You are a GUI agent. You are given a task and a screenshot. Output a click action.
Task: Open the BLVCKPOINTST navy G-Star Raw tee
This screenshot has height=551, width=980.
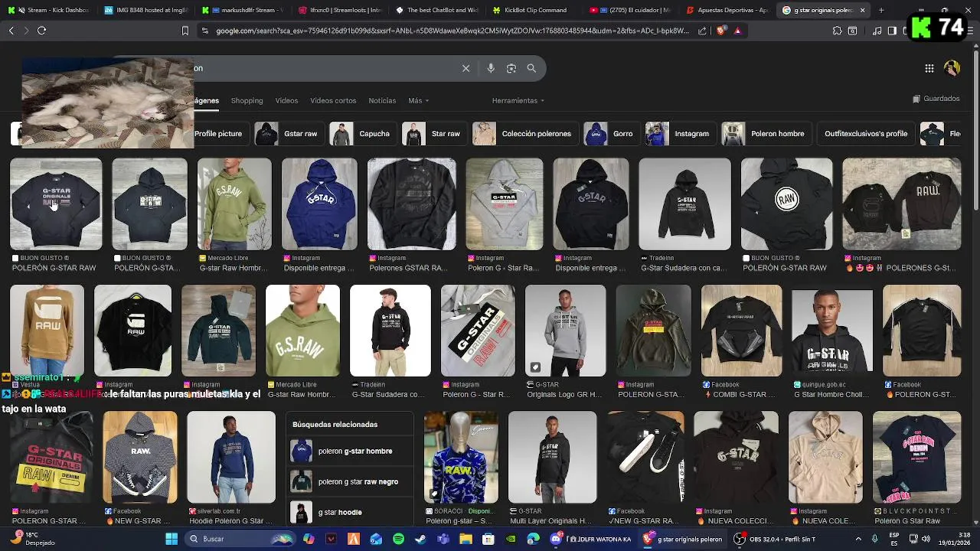tap(916, 458)
